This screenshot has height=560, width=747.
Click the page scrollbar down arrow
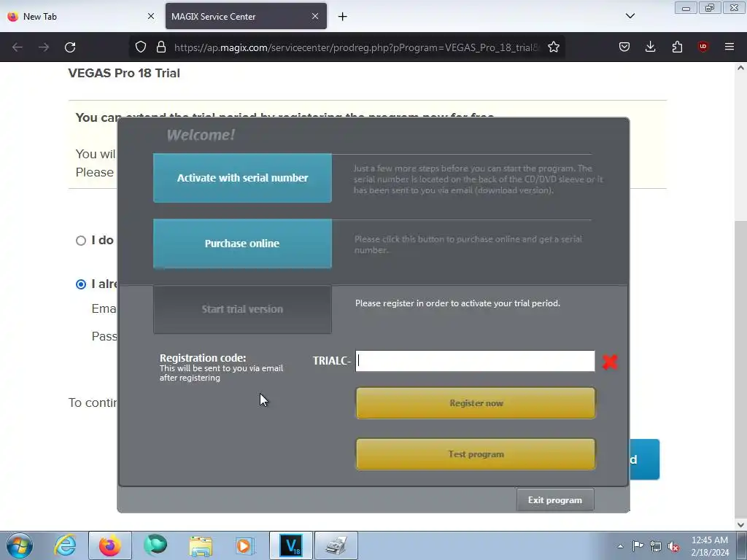pyautogui.click(x=740, y=525)
